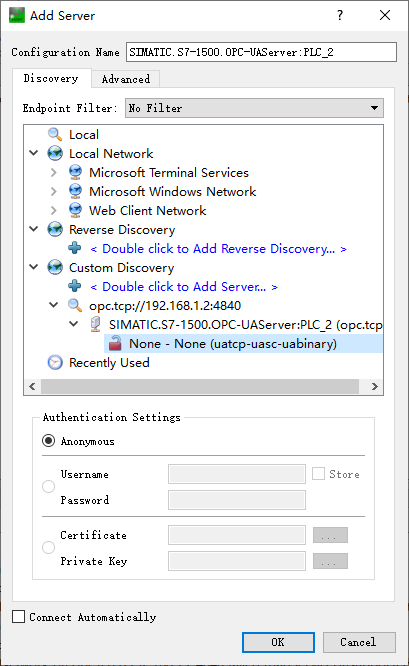The width and height of the screenshot is (409, 666).
Task: Expand Microsoft Windows Network
Action: (54, 192)
